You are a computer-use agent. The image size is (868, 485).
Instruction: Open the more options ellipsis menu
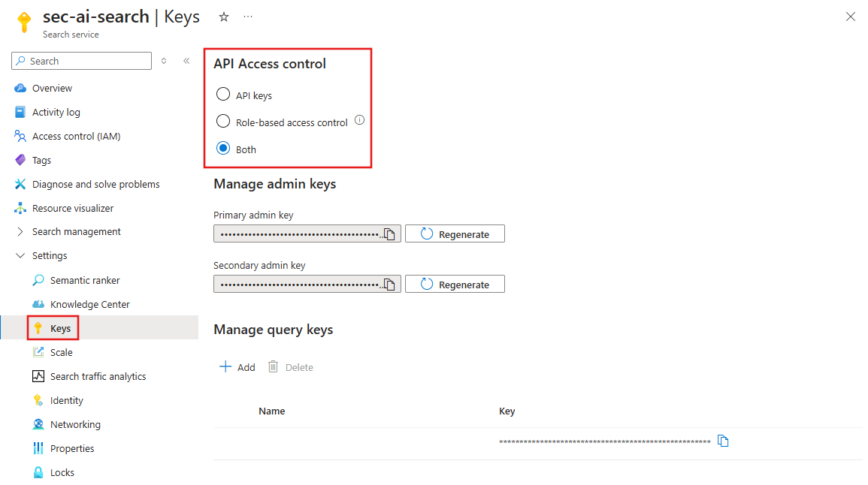click(248, 17)
